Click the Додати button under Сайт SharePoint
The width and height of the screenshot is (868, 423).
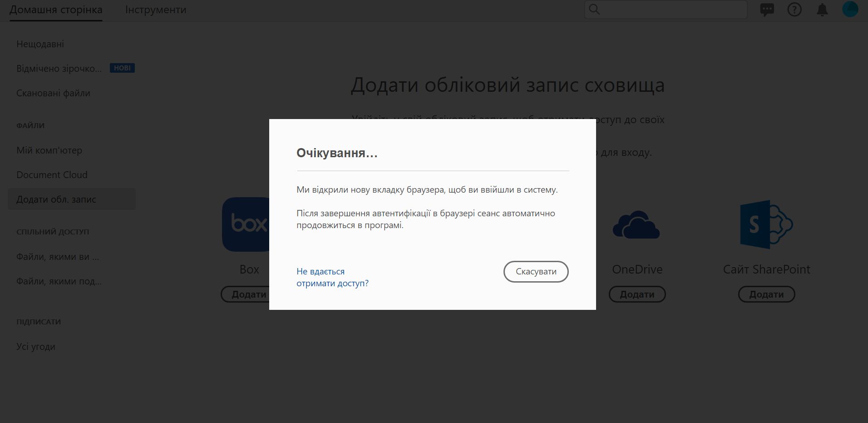[x=766, y=294]
